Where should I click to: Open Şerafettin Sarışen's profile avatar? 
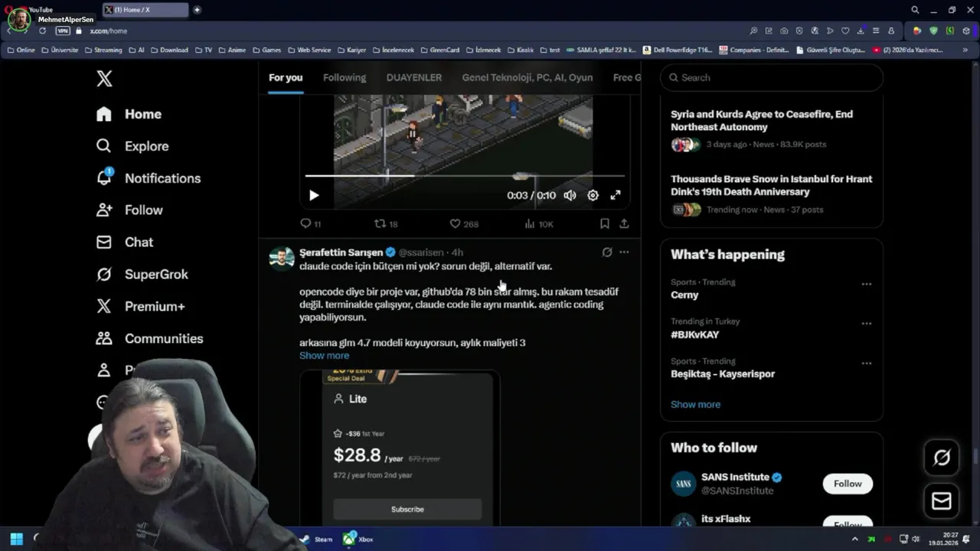[x=282, y=259]
